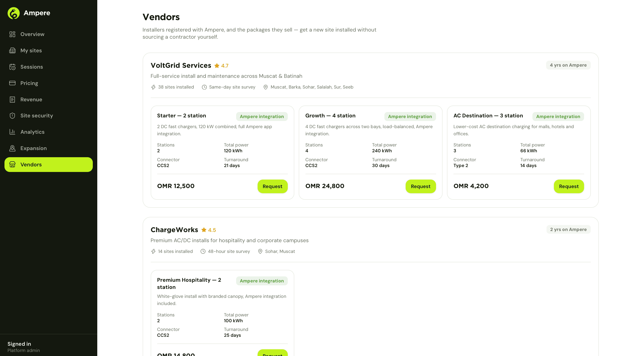Click the clock icon beside 48-hour site survey
The image size is (644, 356).
point(203,251)
